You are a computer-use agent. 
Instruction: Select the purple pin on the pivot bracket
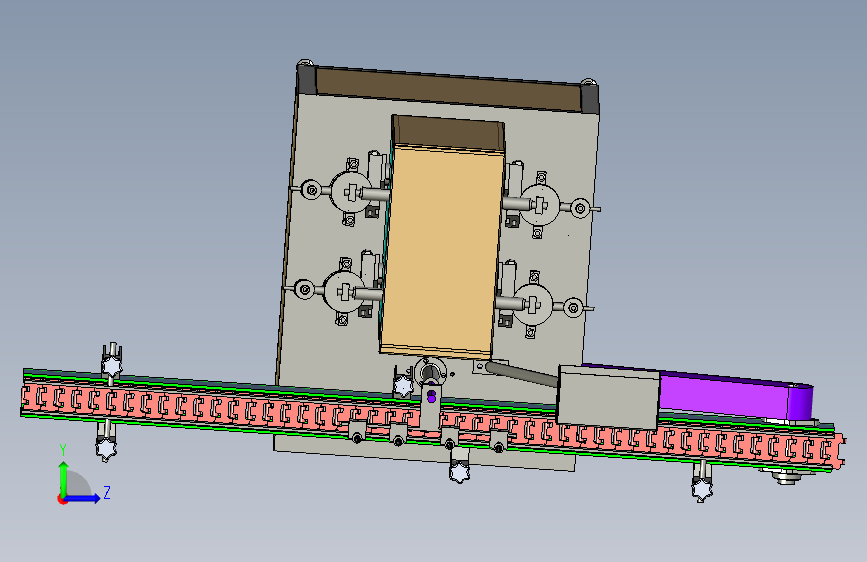[431, 396]
